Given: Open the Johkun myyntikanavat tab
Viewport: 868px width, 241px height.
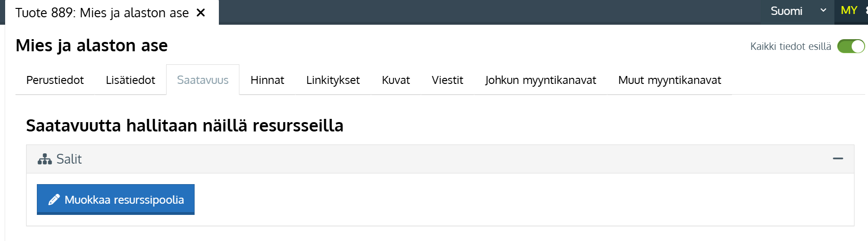Looking at the screenshot, I should pyautogui.click(x=540, y=80).
